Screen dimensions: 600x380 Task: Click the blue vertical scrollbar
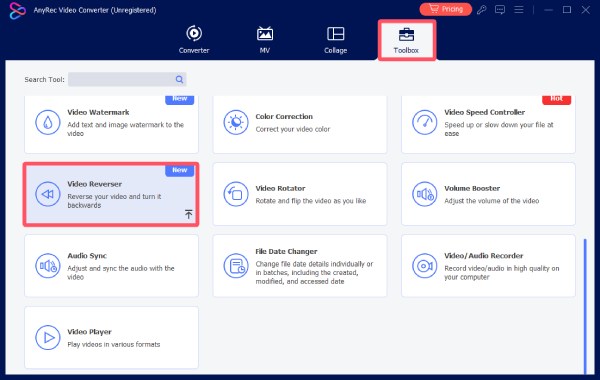[585, 306]
